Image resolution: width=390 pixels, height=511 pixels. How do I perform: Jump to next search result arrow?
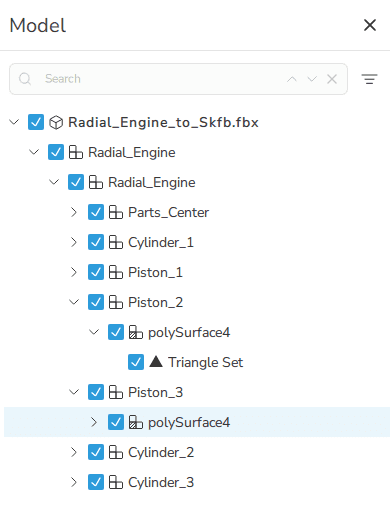point(312,79)
